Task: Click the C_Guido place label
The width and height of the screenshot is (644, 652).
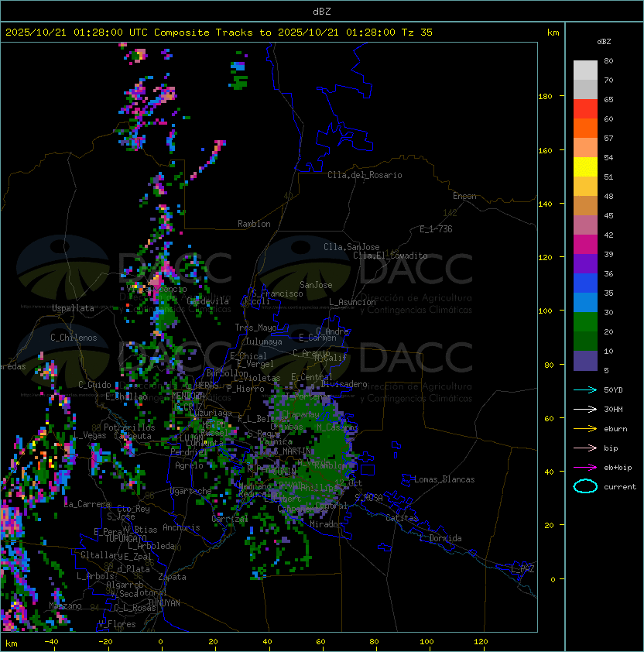Action: [x=94, y=385]
